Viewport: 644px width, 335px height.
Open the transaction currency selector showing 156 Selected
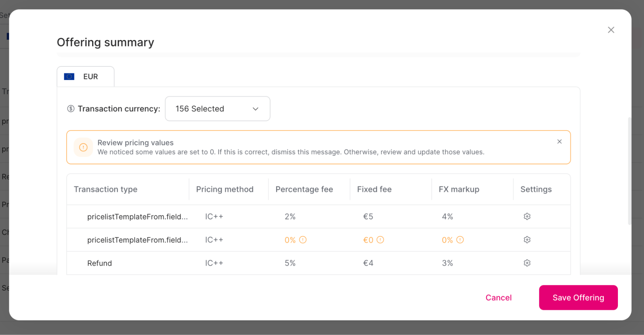[217, 109]
